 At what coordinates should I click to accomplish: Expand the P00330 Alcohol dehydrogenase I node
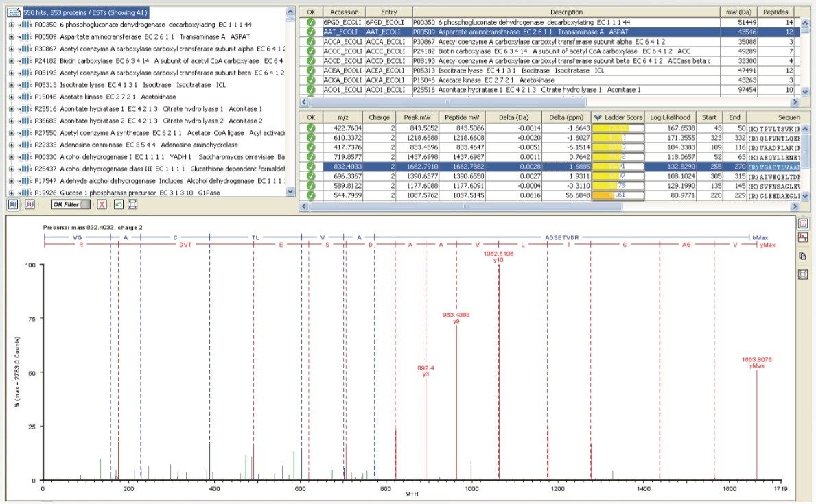12,156
